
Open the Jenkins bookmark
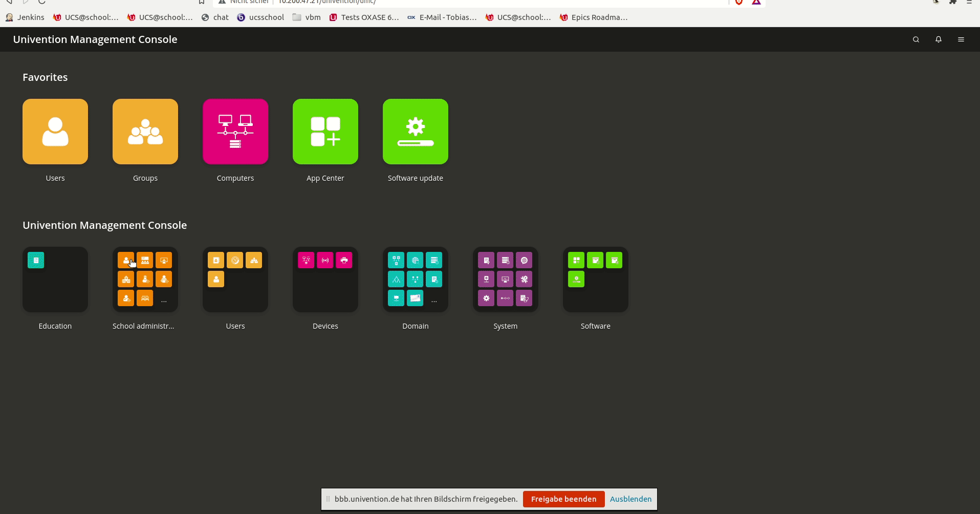coord(25,17)
